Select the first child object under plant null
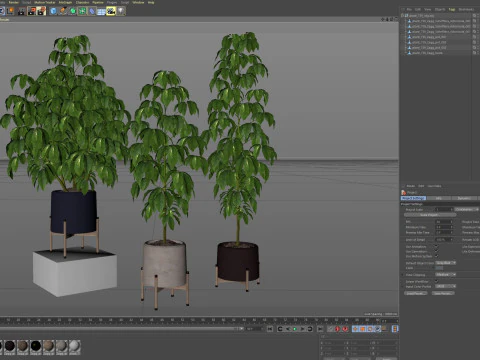The height and width of the screenshot is (360, 480). point(440,21)
